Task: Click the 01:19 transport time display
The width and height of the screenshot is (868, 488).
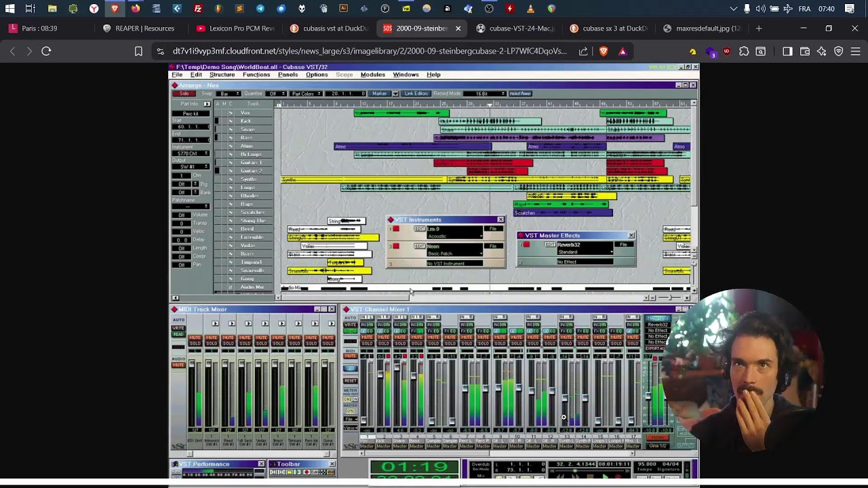Action: pyautogui.click(x=414, y=467)
